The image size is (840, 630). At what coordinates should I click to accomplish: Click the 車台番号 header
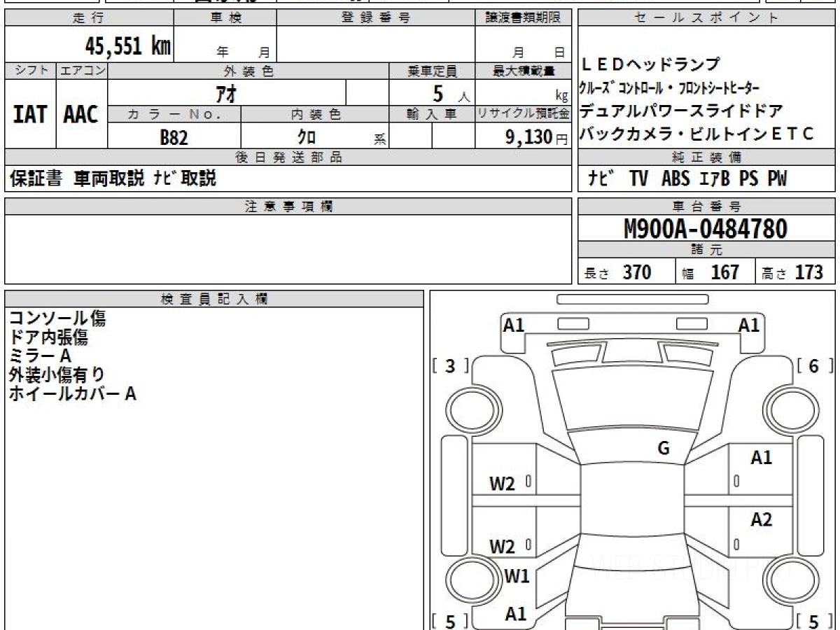[707, 206]
